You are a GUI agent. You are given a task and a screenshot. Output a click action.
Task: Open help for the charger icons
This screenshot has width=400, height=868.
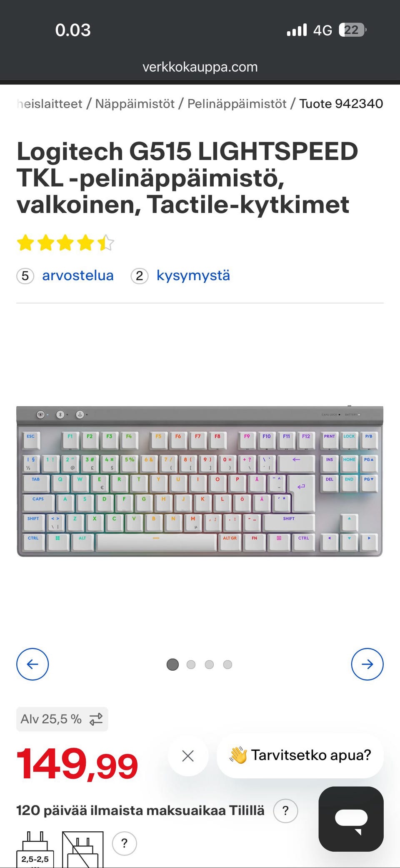point(124,843)
